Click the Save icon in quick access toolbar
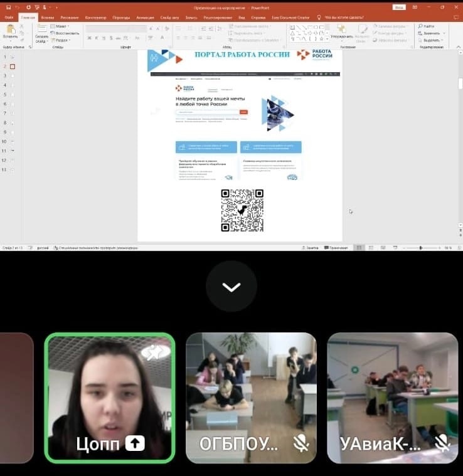The height and width of the screenshot is (476, 463). (8, 7)
